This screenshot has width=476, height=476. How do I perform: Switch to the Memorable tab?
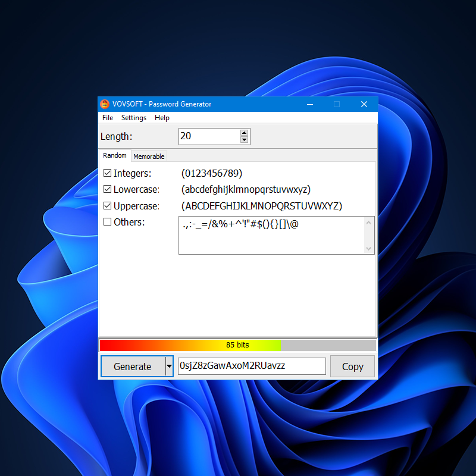tap(149, 156)
